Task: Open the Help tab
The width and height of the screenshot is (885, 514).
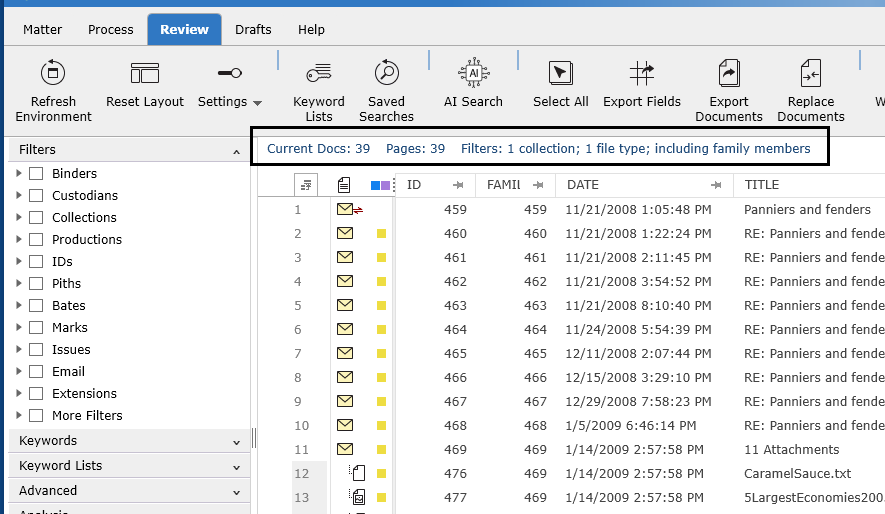Action: tap(312, 29)
